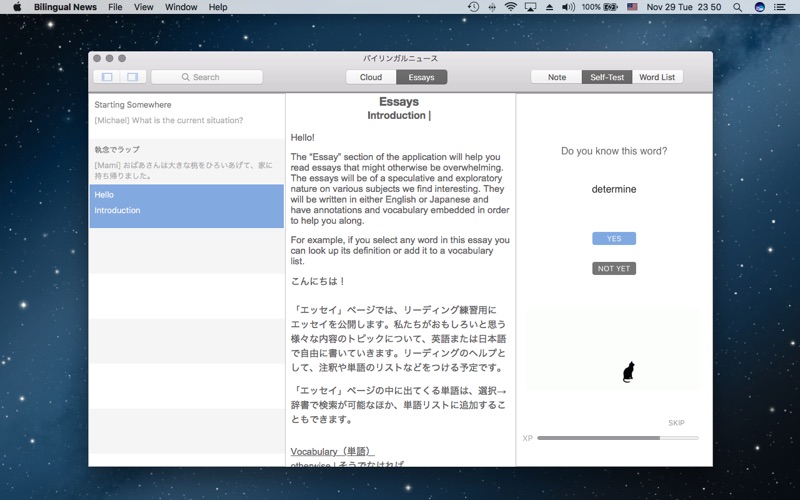The width and height of the screenshot is (800, 500).
Task: Open the Wi-Fi status menu
Action: click(x=510, y=7)
